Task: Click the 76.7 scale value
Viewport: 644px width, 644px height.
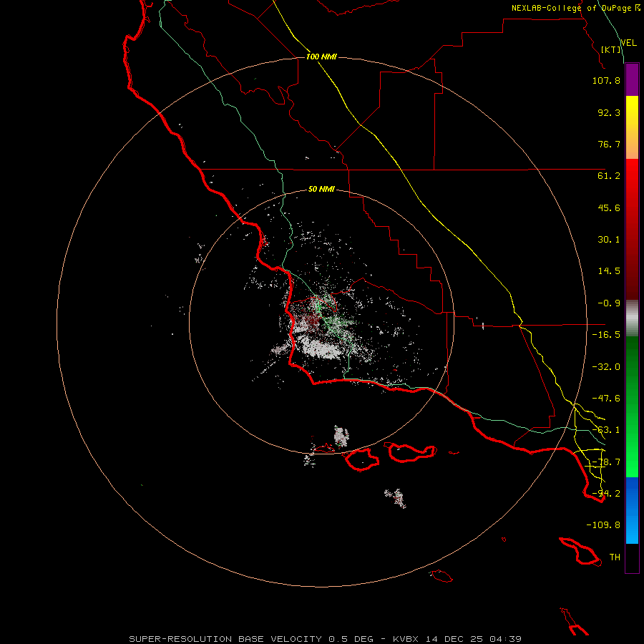Action: coord(609,144)
